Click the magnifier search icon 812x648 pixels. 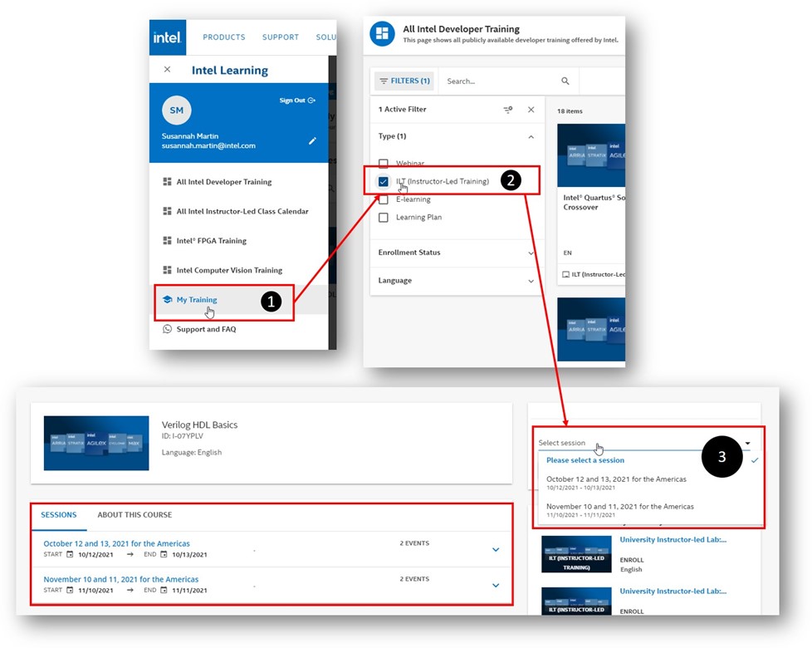click(x=565, y=81)
